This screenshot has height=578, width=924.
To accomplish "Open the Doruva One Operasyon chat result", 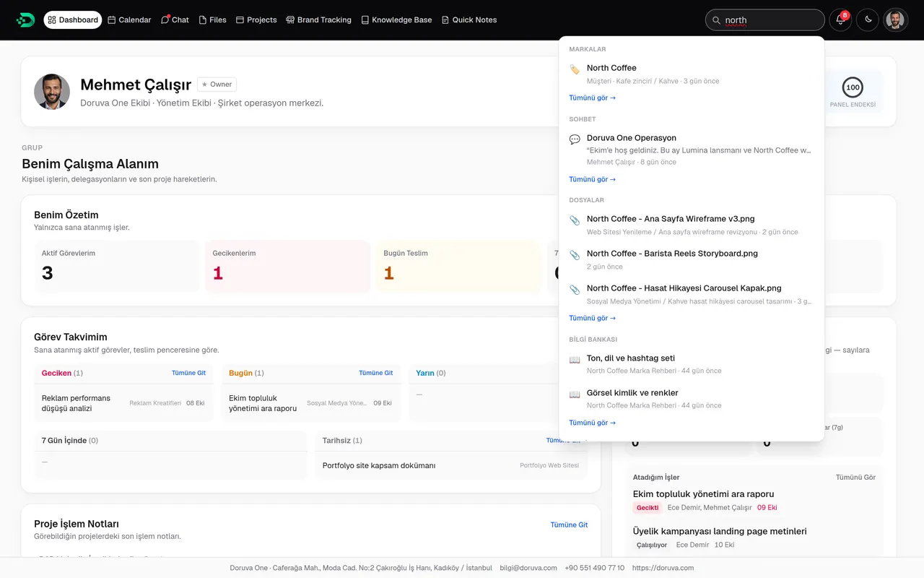I will 692,150.
